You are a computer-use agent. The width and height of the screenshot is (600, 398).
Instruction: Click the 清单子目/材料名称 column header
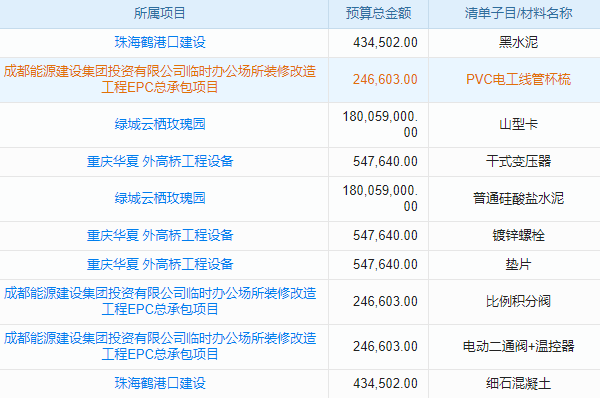coord(518,13)
